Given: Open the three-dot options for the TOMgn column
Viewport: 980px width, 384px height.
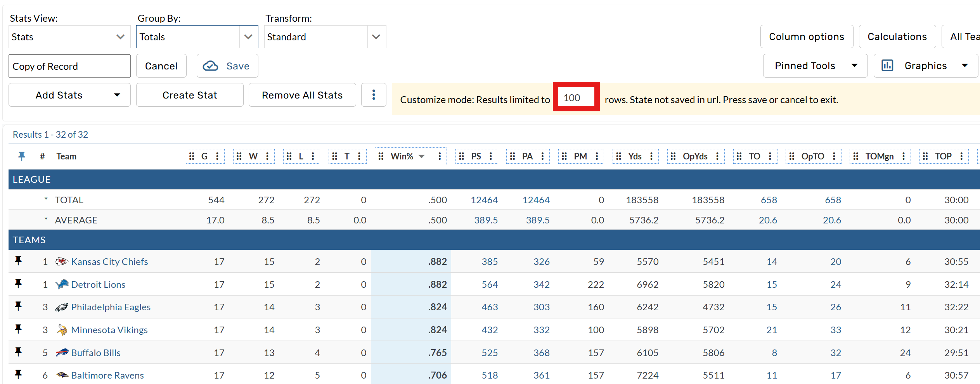Looking at the screenshot, I should pyautogui.click(x=904, y=156).
